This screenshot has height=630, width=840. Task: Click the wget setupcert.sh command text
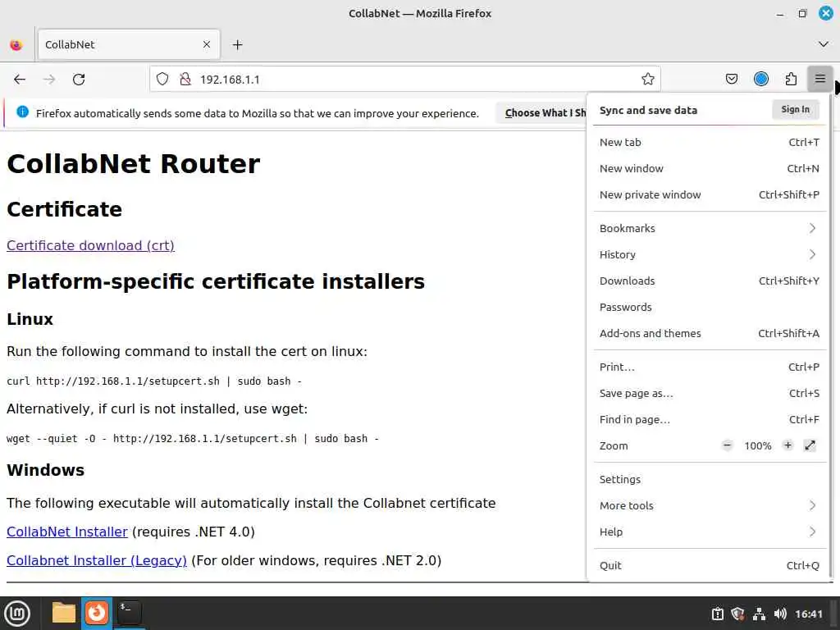point(192,439)
